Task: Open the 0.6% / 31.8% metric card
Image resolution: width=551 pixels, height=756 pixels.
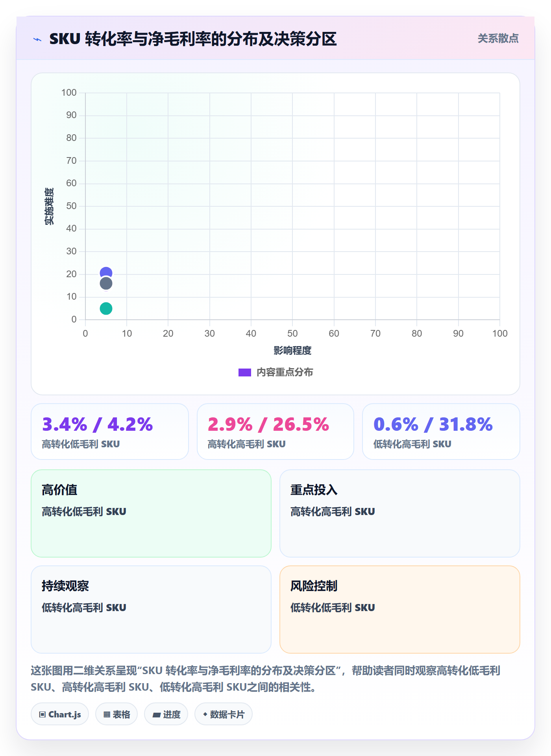Action: 441,432
